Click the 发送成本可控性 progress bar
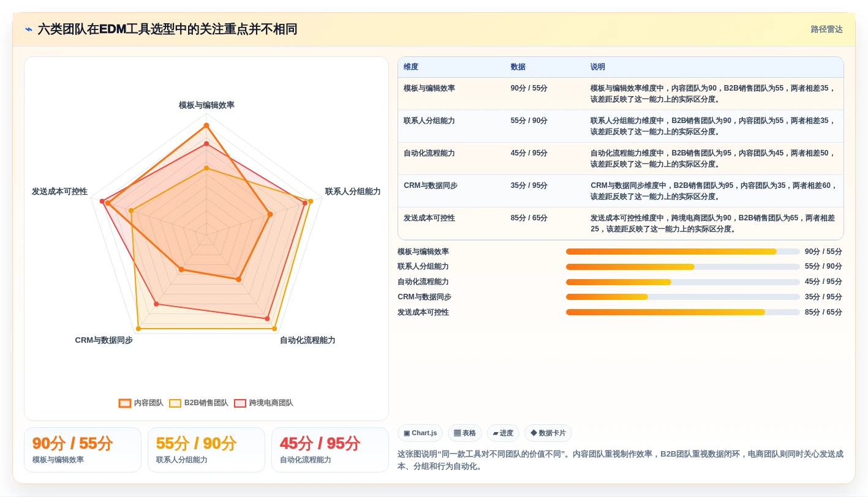Screen dimensions: 868x497 (x=683, y=312)
